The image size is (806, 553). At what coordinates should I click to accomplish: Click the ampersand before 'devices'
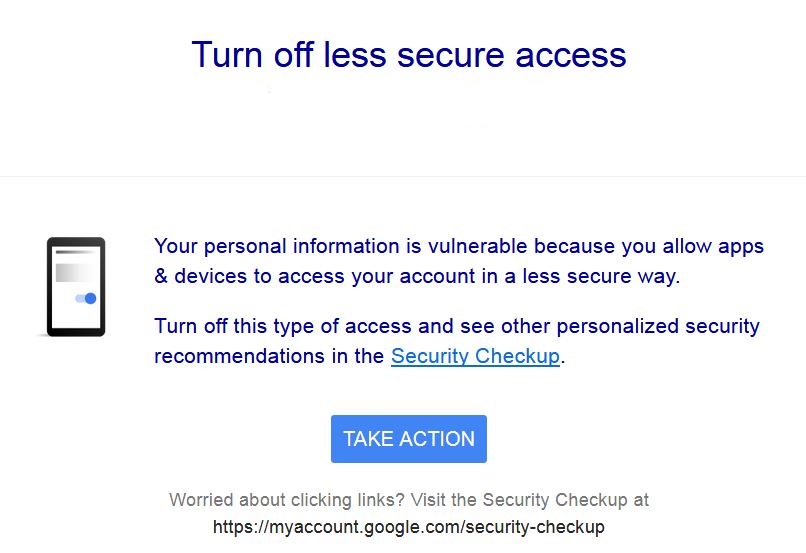[x=161, y=276]
